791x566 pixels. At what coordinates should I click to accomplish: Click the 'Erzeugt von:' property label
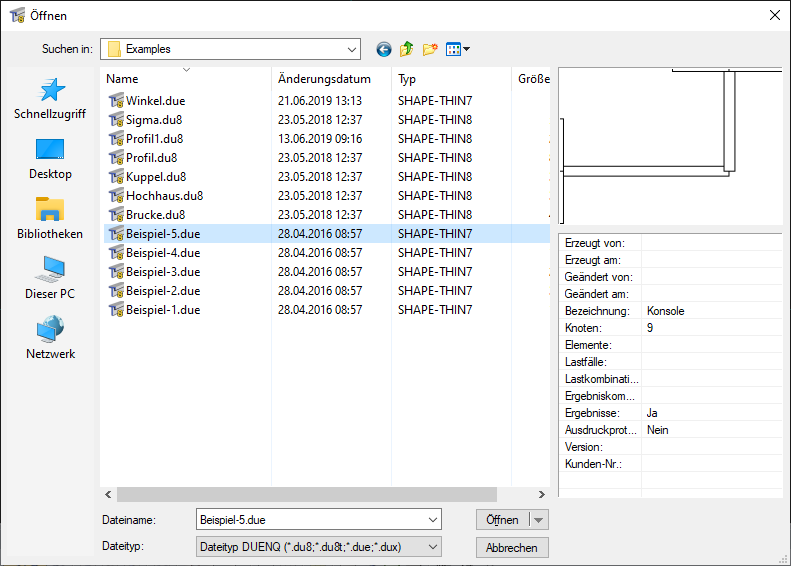[x=595, y=243]
